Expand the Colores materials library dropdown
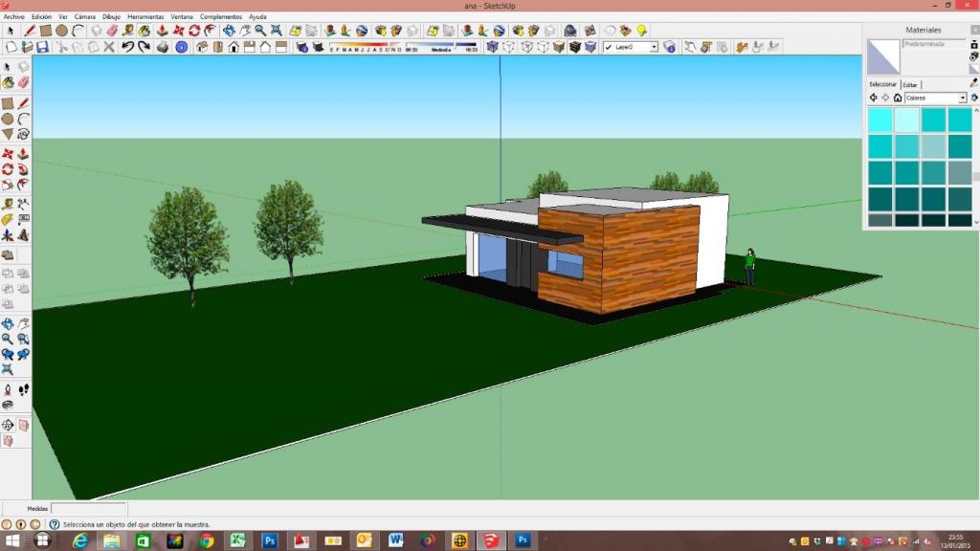This screenshot has width=980, height=551. click(963, 98)
